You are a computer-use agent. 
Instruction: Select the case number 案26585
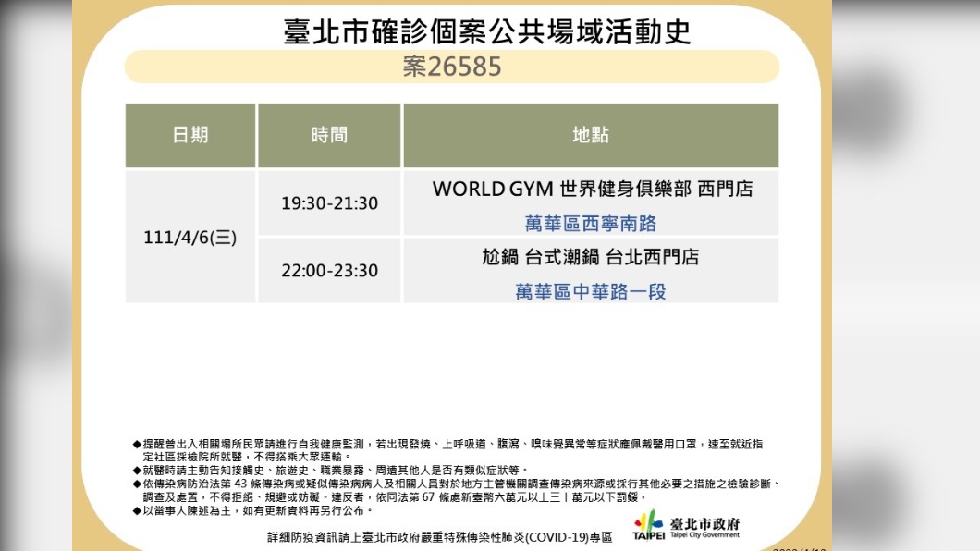pos(452,67)
